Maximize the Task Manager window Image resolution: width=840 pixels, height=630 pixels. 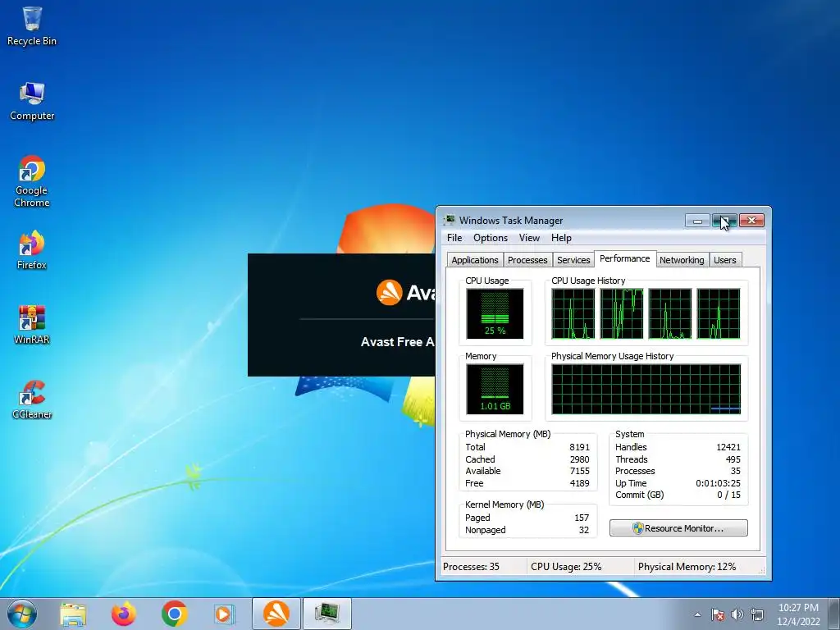pyautogui.click(x=725, y=220)
